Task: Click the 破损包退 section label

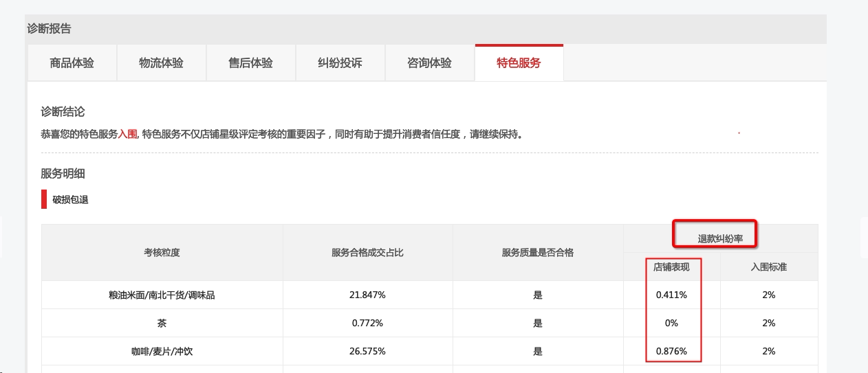Action: tap(70, 200)
